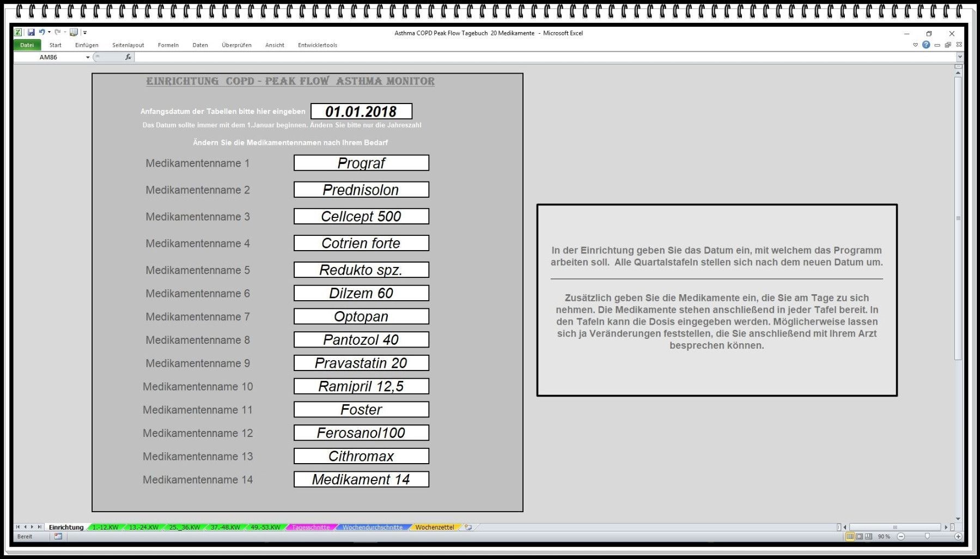
Task: Click the Save icon in quick access toolbar
Action: [x=31, y=33]
